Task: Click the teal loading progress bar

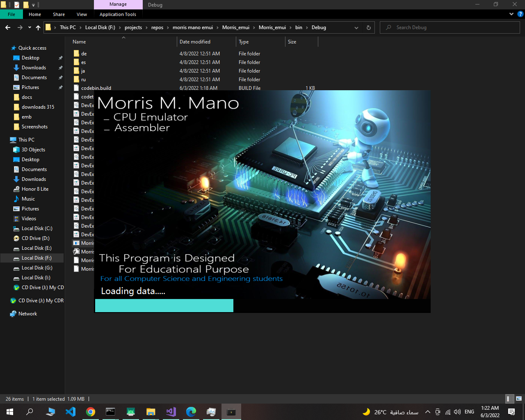Action: pos(164,305)
